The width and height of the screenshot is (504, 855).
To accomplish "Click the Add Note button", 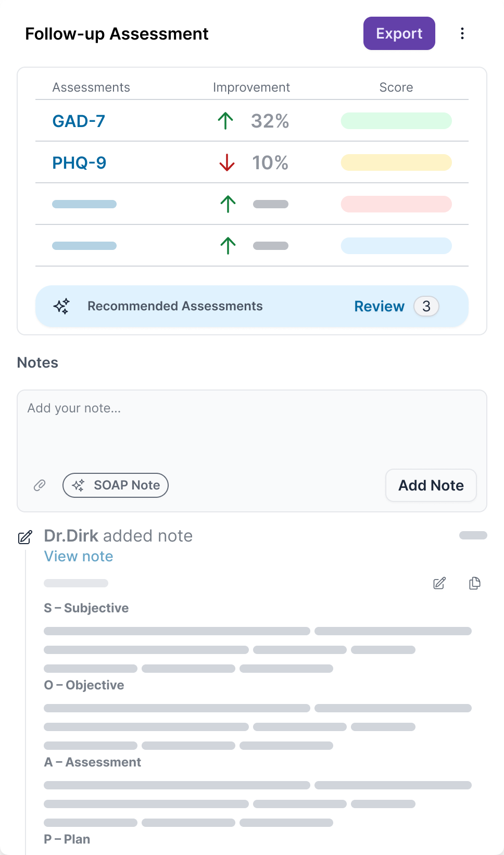I will 431,485.
